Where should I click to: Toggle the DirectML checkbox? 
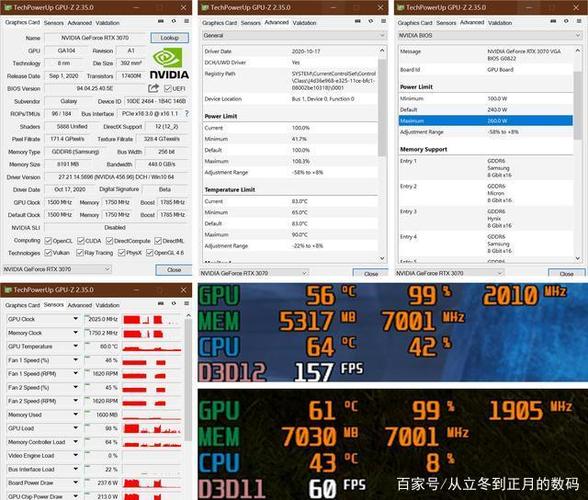(x=158, y=240)
